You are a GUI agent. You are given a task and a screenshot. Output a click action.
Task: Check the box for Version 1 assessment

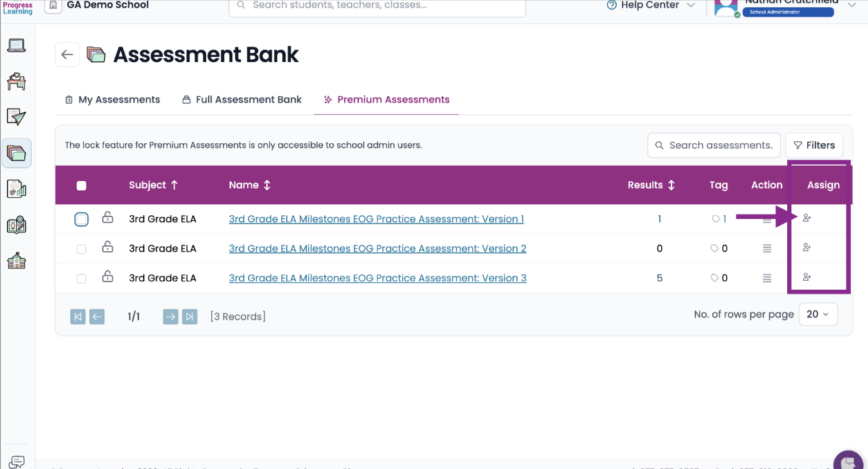tap(81, 219)
